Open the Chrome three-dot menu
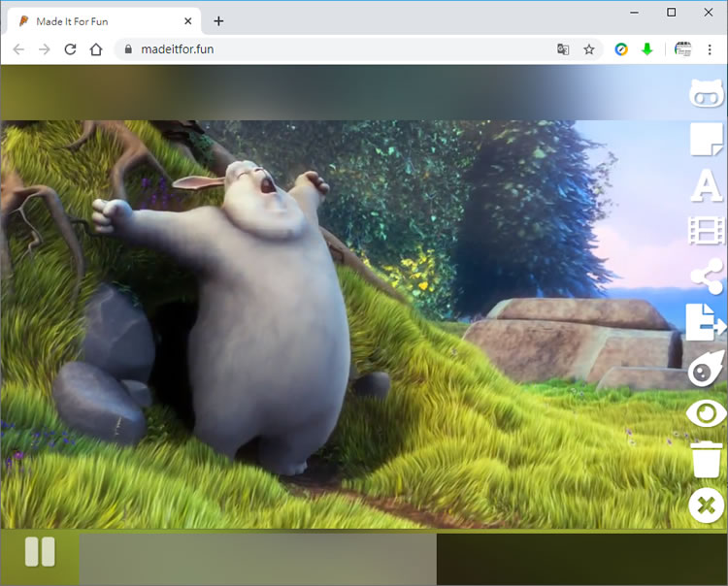 [x=710, y=49]
